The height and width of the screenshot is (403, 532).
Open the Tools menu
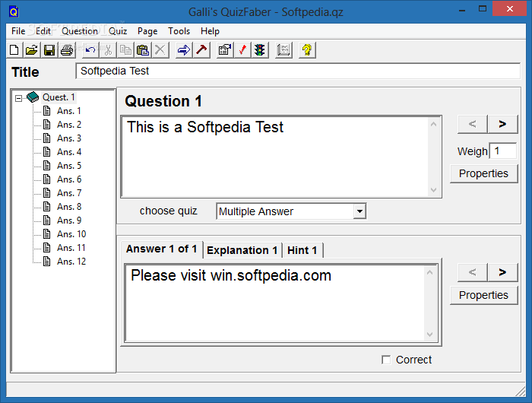[179, 31]
